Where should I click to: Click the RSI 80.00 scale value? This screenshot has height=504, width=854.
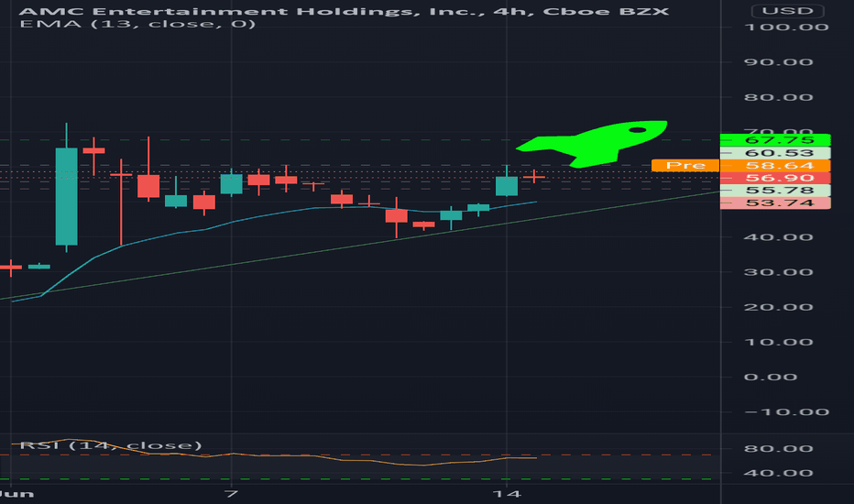coord(779,449)
